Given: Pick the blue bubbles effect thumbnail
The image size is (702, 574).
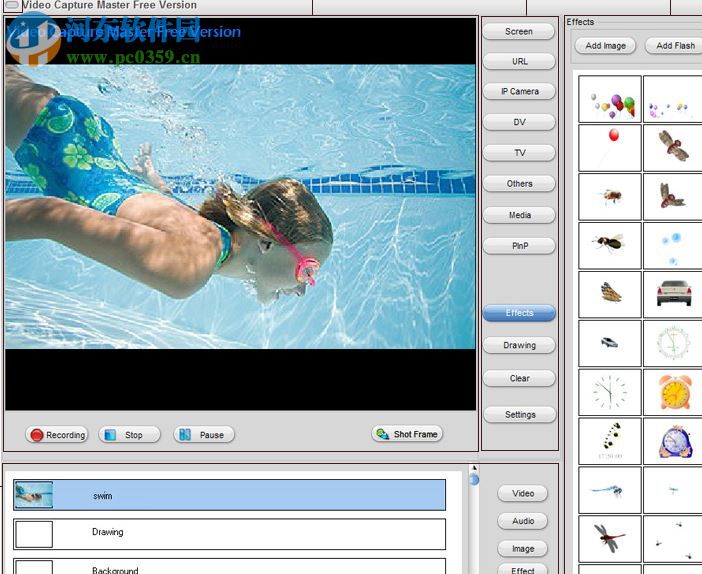Looking at the screenshot, I should click(673, 245).
